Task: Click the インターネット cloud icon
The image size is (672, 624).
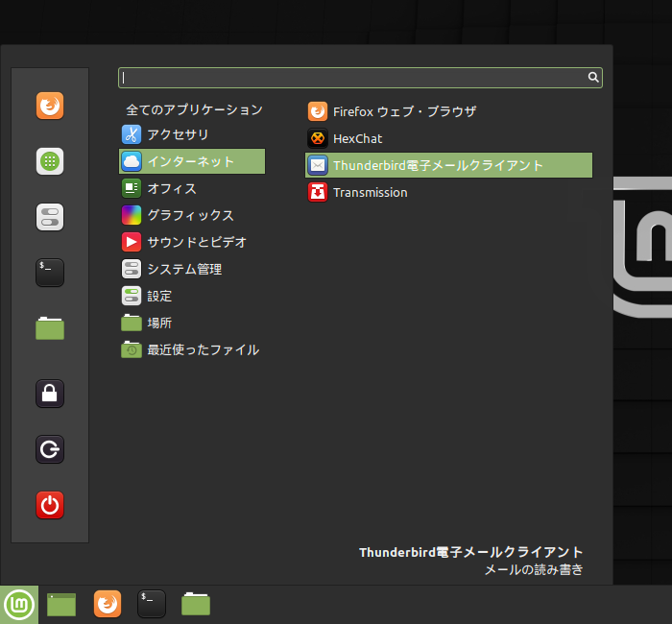Action: [x=132, y=161]
